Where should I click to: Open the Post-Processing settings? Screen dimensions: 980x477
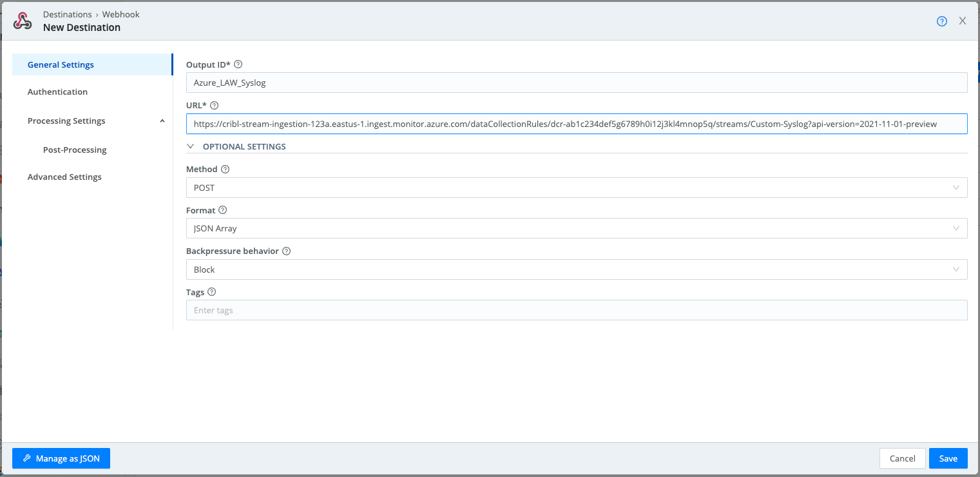[74, 150]
